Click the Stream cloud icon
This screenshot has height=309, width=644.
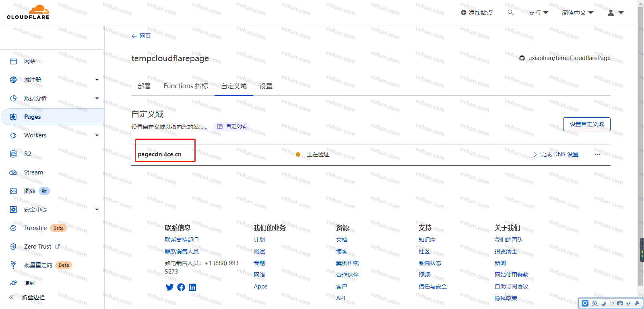pyautogui.click(x=13, y=172)
